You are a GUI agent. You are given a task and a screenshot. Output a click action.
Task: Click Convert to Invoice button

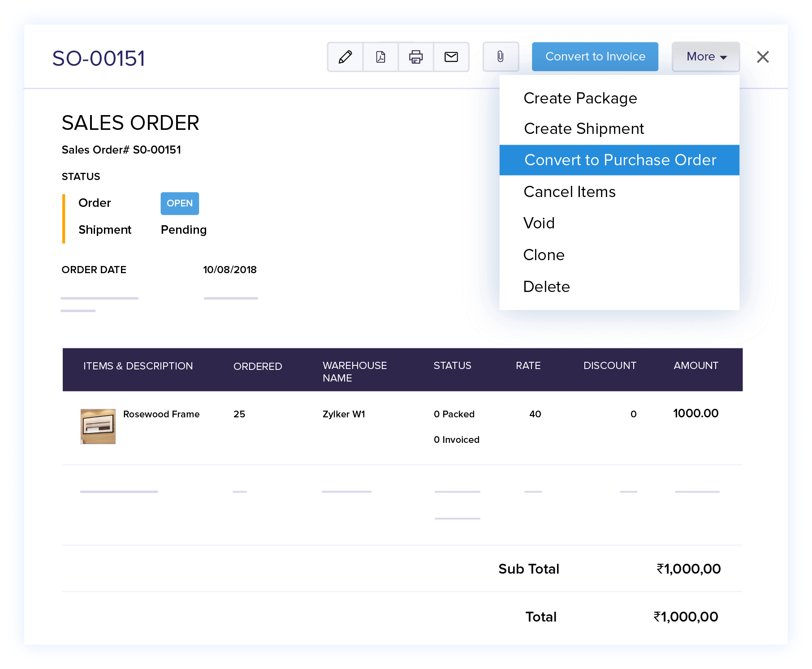[x=595, y=57]
